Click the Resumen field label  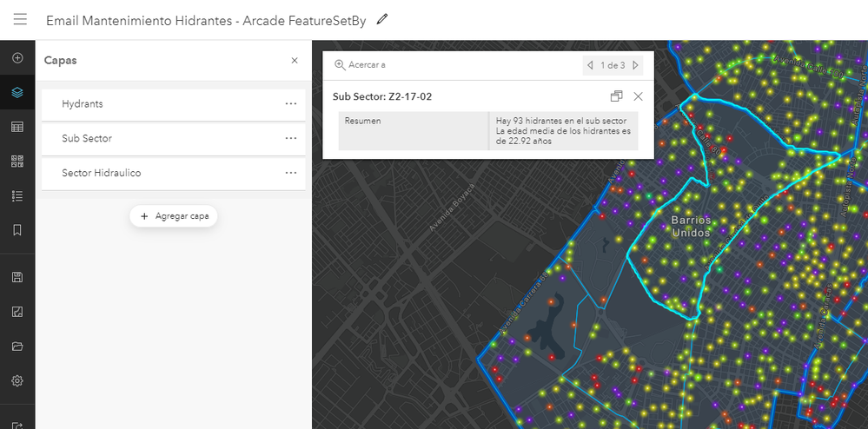coord(362,121)
